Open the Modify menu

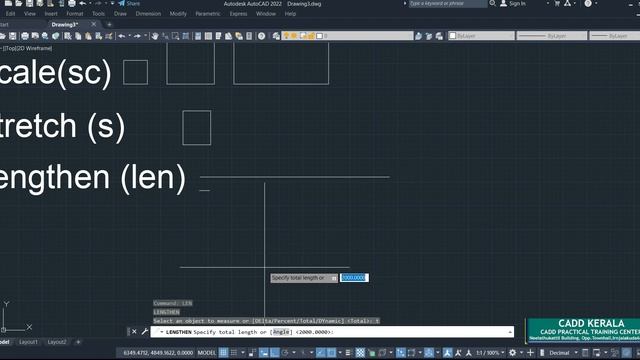coord(178,13)
